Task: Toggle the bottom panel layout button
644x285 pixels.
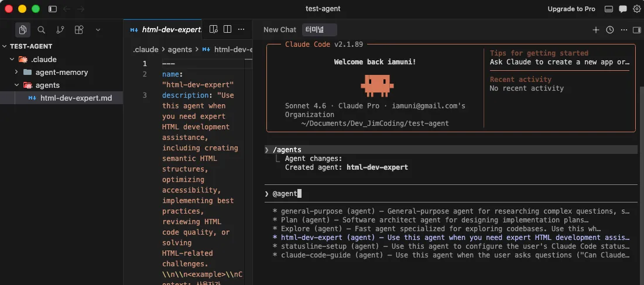Action: pos(609,9)
